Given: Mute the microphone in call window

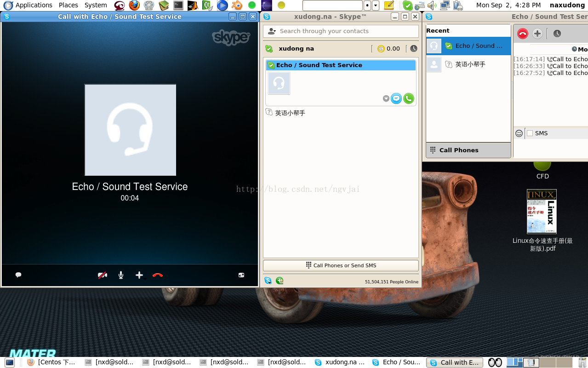Looking at the screenshot, I should pos(121,275).
